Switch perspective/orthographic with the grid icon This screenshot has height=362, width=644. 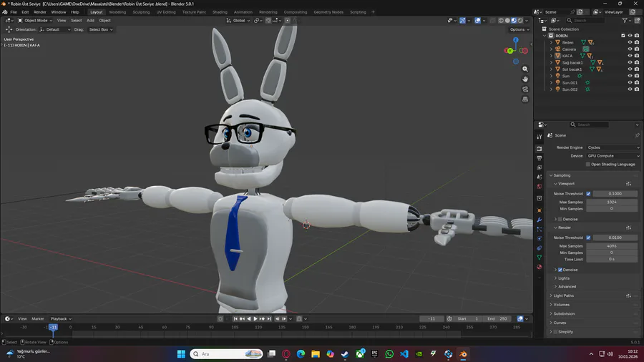(525, 99)
